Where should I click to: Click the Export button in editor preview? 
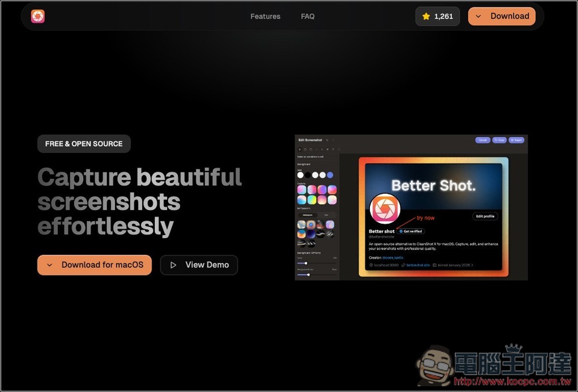pos(517,140)
